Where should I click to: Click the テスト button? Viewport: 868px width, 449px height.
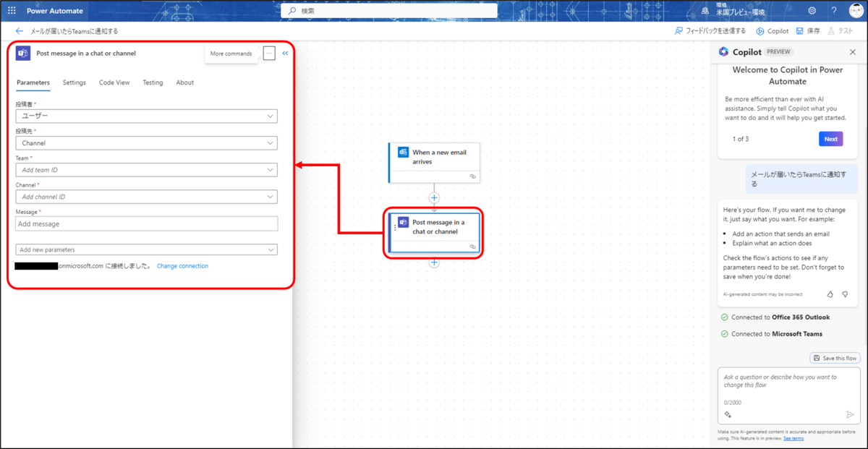coord(840,31)
